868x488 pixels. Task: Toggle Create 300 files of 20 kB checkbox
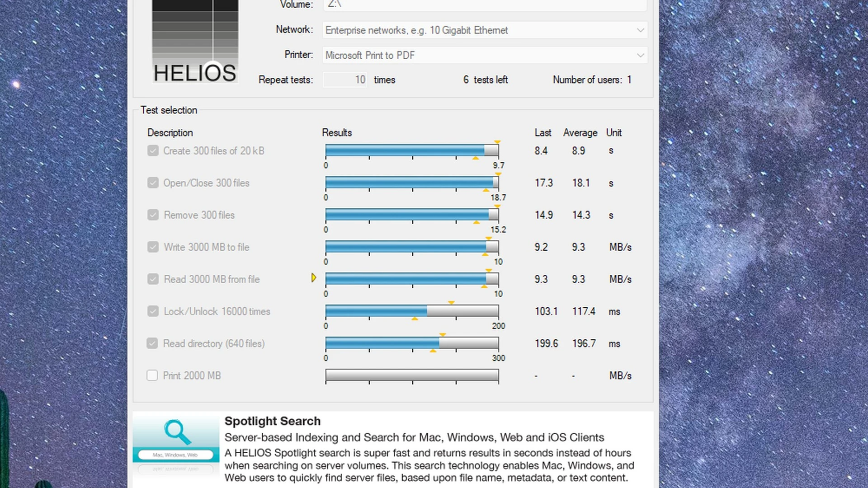pos(153,151)
